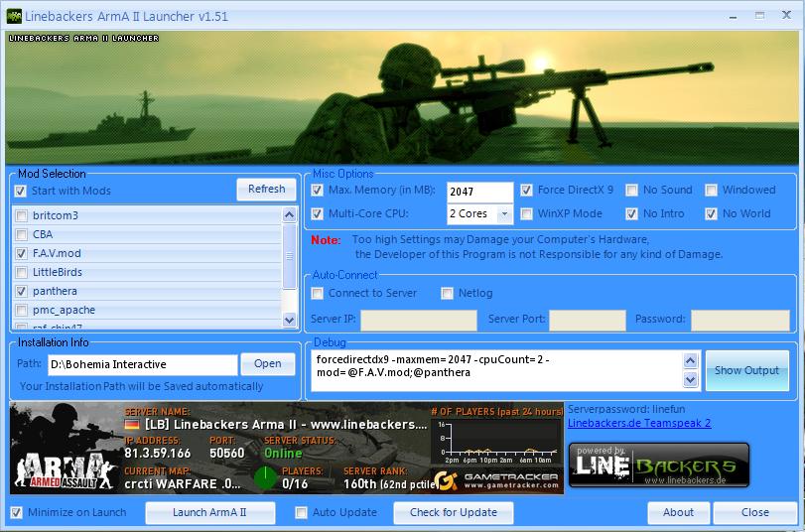The width and height of the screenshot is (805, 532).
Task: Click Serverpassword: linefun text
Action: (626, 409)
